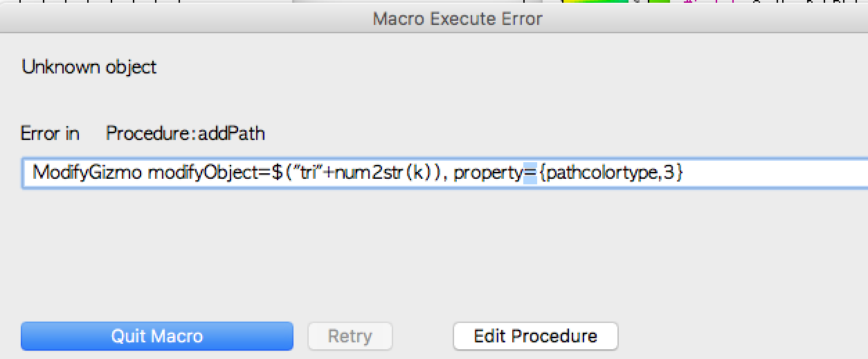This screenshot has width=868, height=359.
Task: Click the small green swatch above title bar
Action: coord(659,2)
